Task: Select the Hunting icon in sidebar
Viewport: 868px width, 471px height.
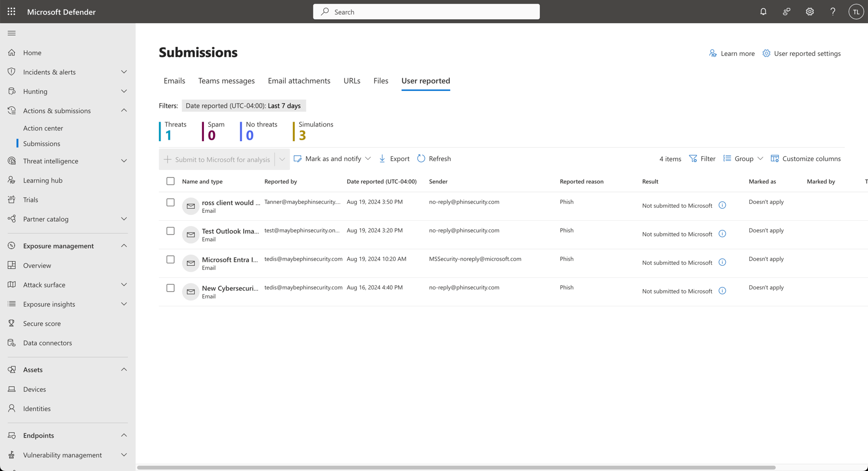Action: (x=12, y=91)
